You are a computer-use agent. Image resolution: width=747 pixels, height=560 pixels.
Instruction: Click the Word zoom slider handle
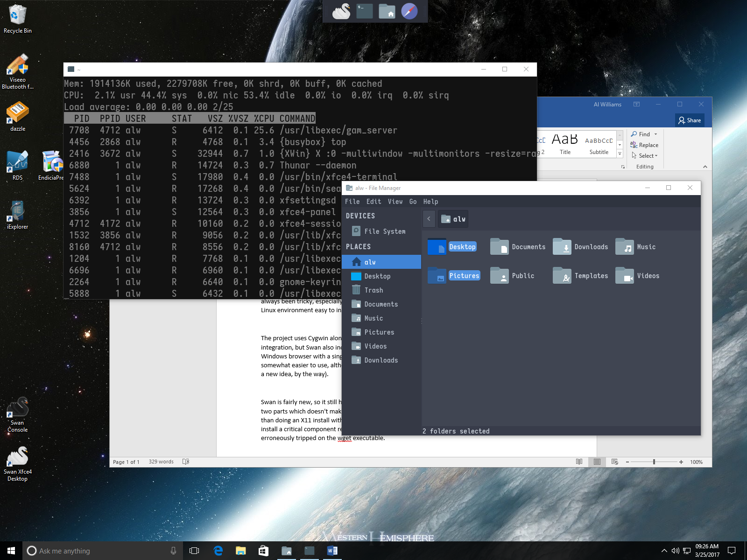(654, 462)
